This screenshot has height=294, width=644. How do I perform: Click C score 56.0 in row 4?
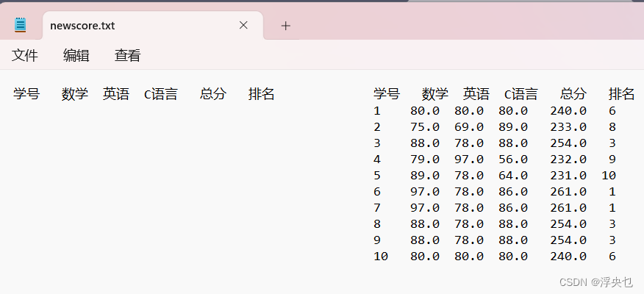513,159
